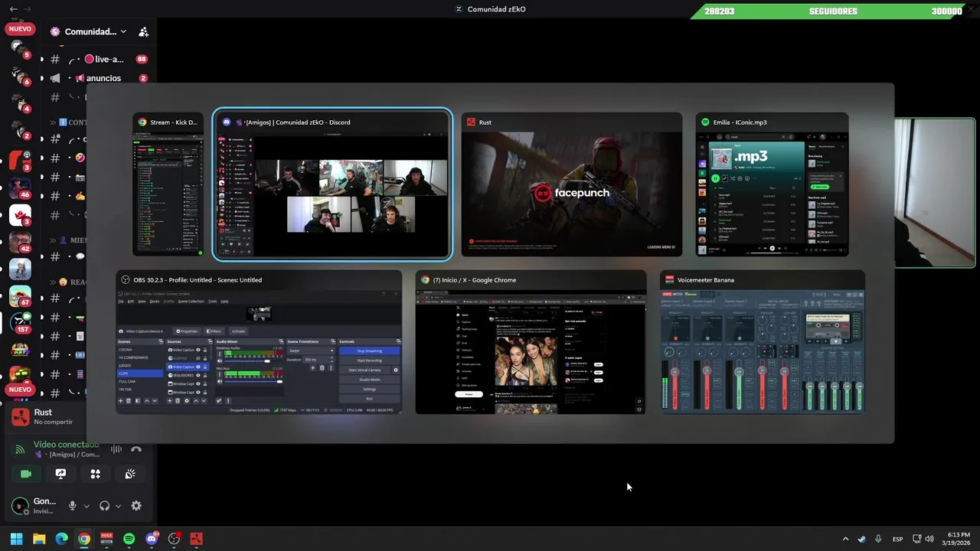The height and width of the screenshot is (551, 980).
Task: Toggle Discord noise suppression waveform icon
Action: coord(116,449)
